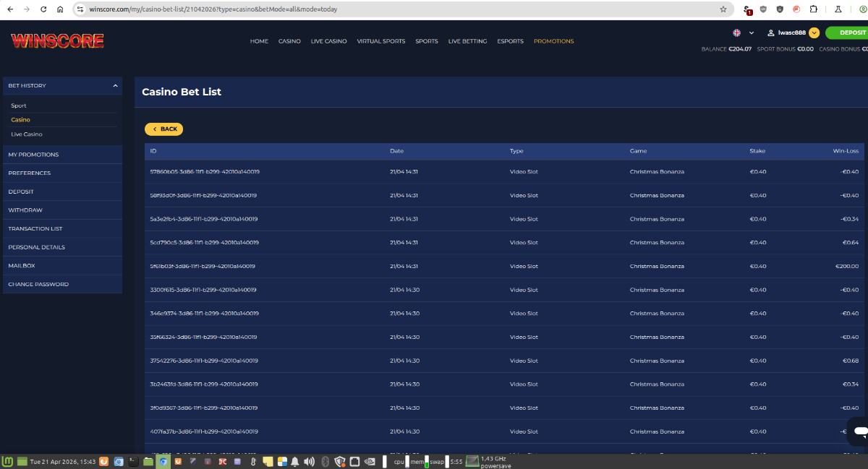Image resolution: width=868 pixels, height=469 pixels.
Task: Bookmark this page with the star icon
Action: 723,9
